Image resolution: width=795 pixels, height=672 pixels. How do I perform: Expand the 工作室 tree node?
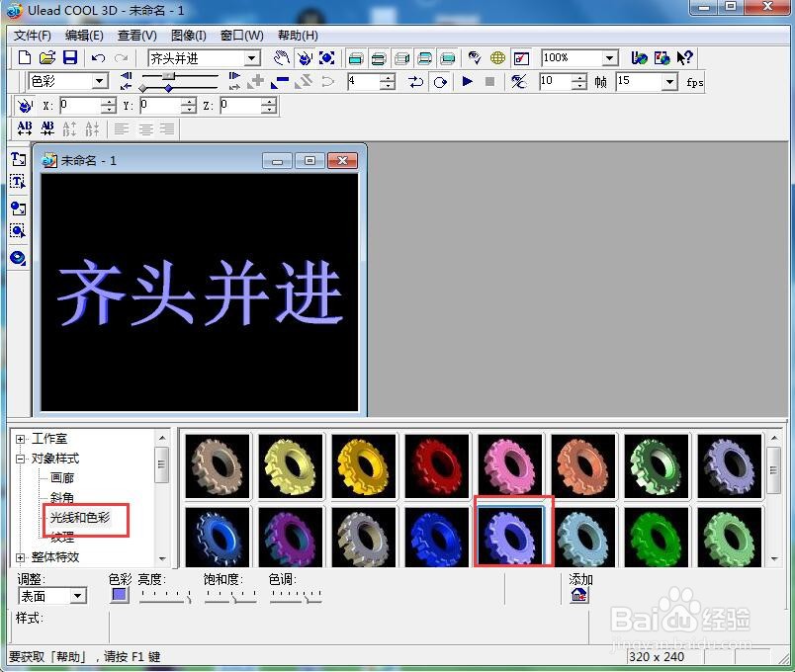click(20, 439)
